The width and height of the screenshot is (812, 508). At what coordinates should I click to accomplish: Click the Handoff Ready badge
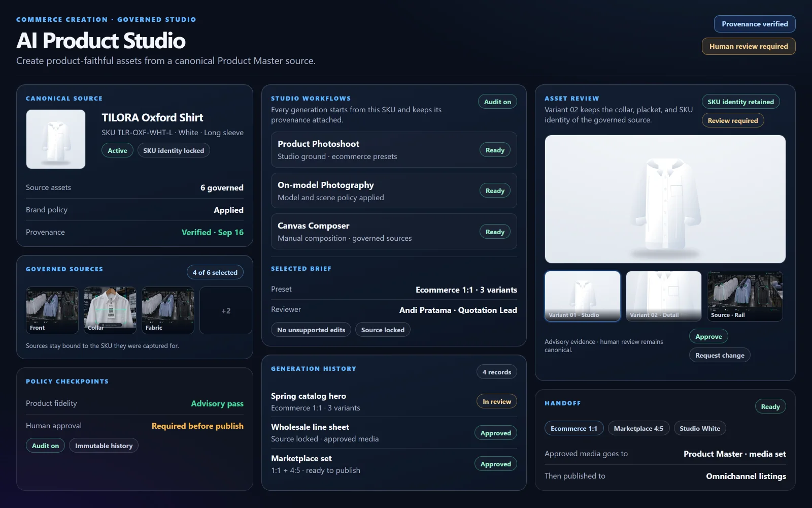coord(770,406)
